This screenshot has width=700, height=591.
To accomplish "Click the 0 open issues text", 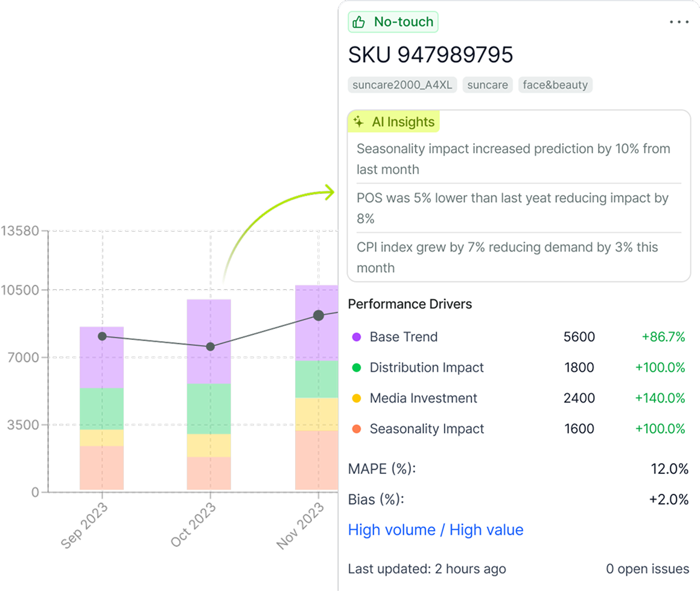I will (647, 569).
